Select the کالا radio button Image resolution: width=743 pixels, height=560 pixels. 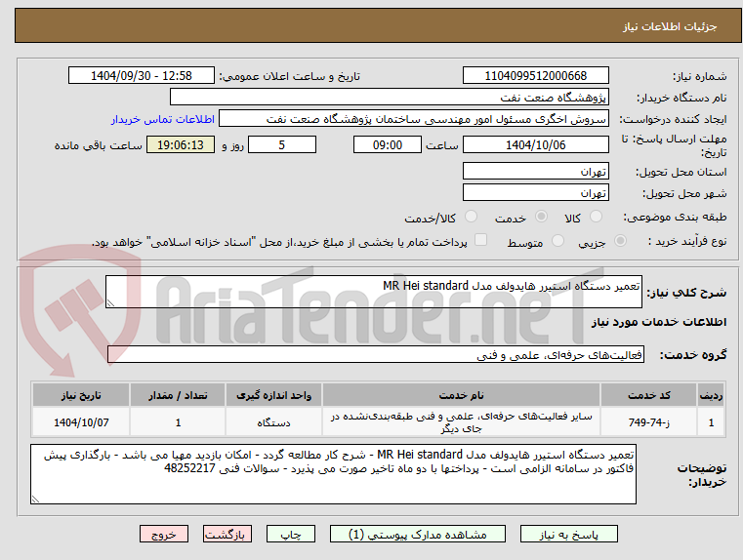click(596, 217)
